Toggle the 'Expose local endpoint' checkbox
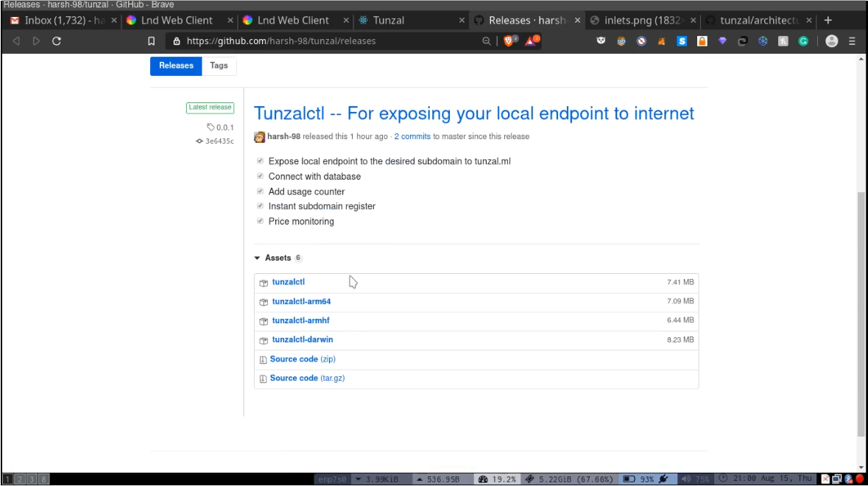868x486 pixels. coord(260,161)
